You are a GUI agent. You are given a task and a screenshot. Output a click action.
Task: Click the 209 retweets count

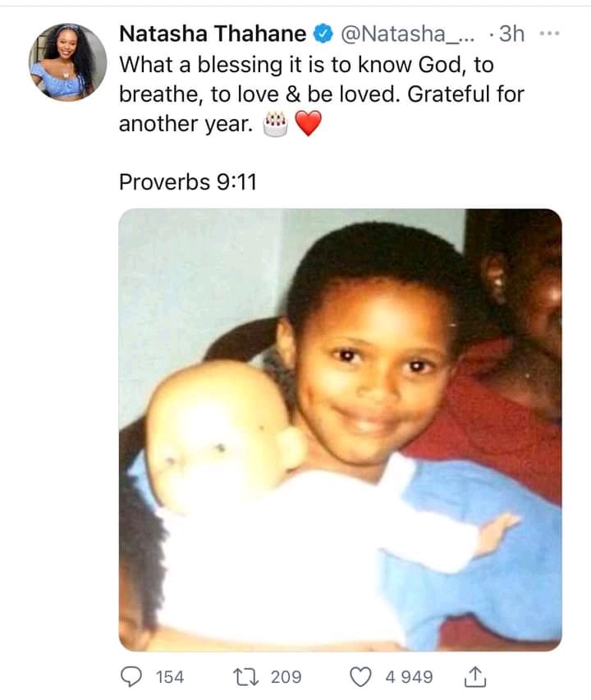286,677
